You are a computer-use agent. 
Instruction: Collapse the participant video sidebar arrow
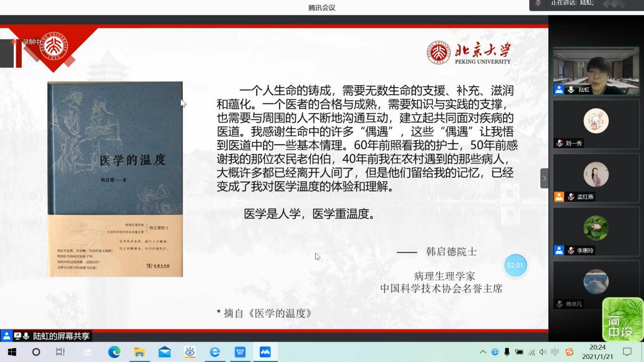tap(544, 178)
